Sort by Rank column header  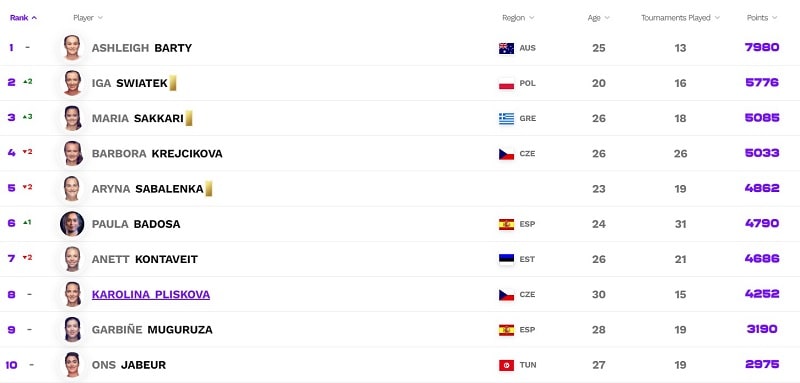[x=23, y=18]
